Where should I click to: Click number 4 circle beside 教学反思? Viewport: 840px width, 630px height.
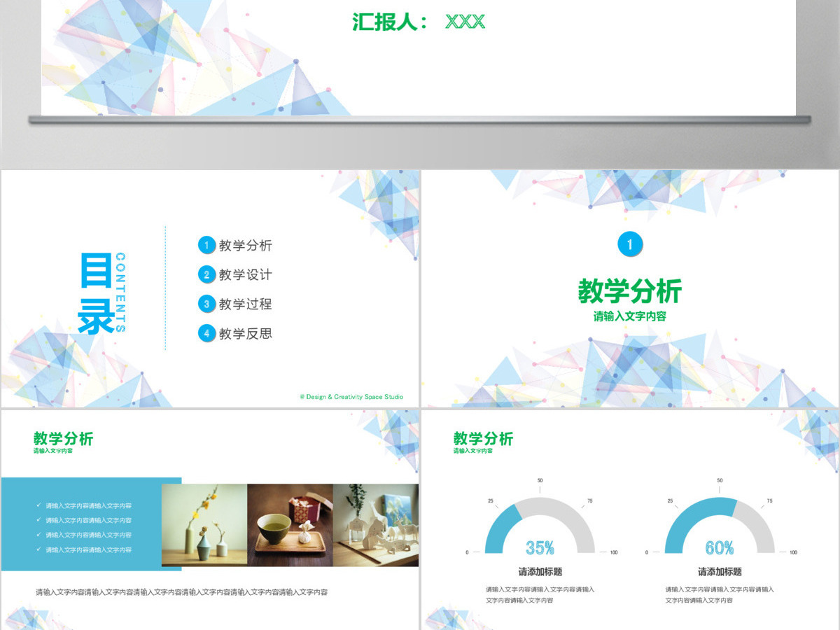(206, 333)
